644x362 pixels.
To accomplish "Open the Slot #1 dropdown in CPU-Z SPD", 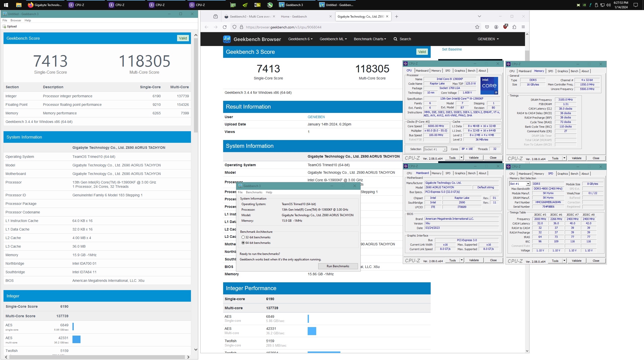I will (519, 184).
